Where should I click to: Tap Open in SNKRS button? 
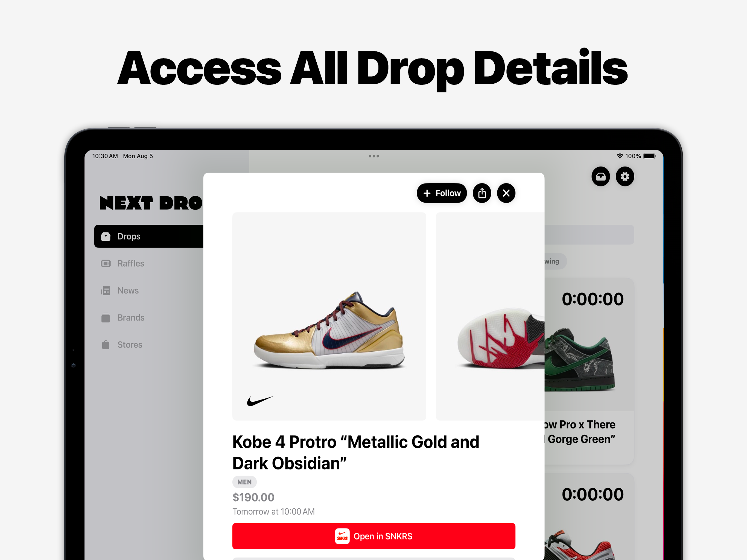(374, 536)
